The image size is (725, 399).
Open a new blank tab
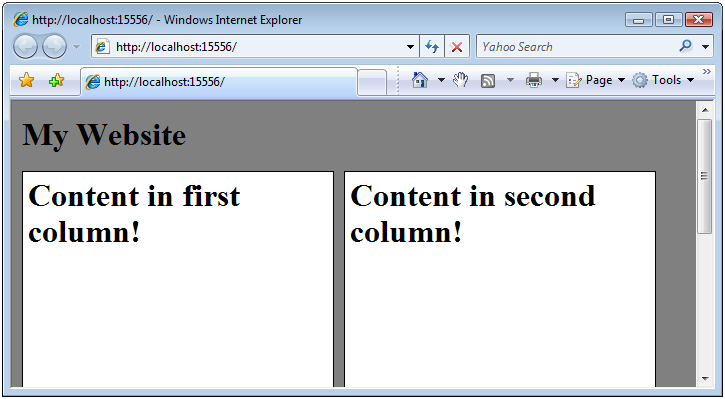pos(372,82)
